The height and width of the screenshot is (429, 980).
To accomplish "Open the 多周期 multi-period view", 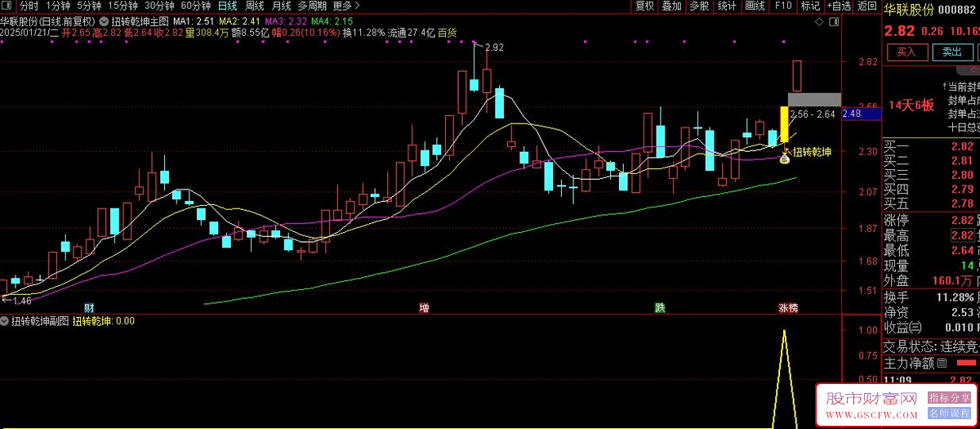I will (312, 6).
